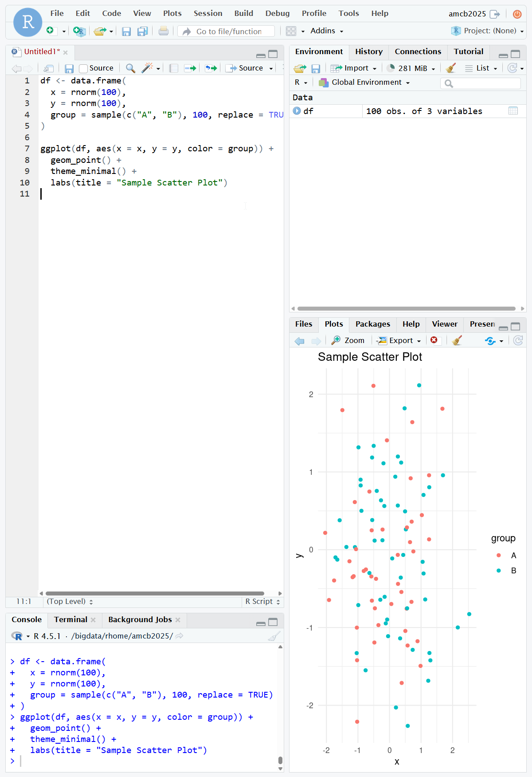Save the current document from the main toolbar
Screen dimensions: 532x777
coord(126,31)
